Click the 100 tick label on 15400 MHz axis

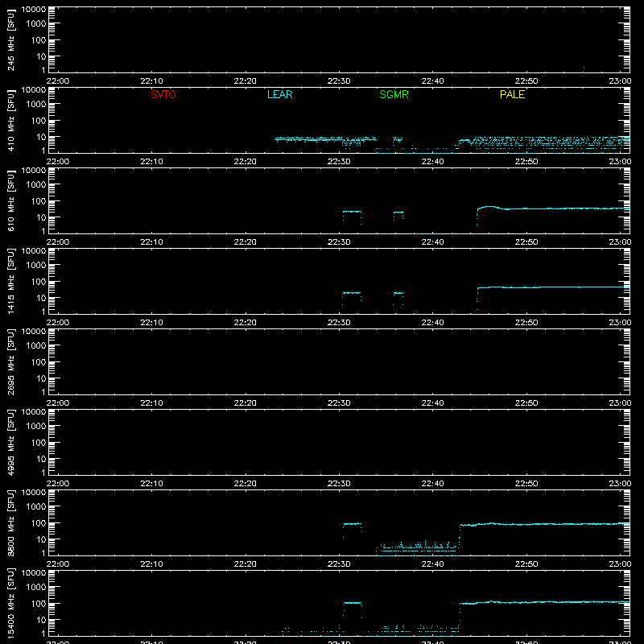pos(39,604)
